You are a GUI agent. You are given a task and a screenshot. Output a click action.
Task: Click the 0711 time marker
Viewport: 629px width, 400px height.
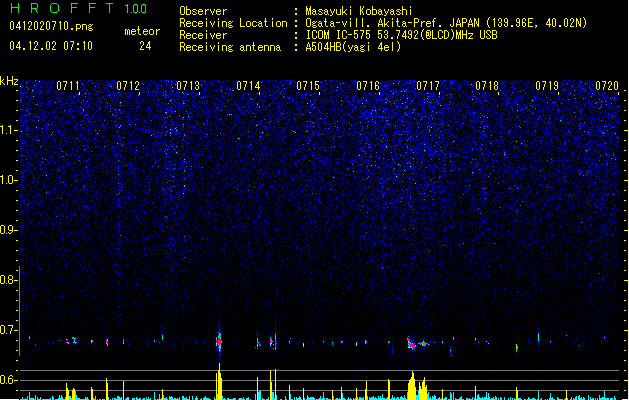[68, 86]
